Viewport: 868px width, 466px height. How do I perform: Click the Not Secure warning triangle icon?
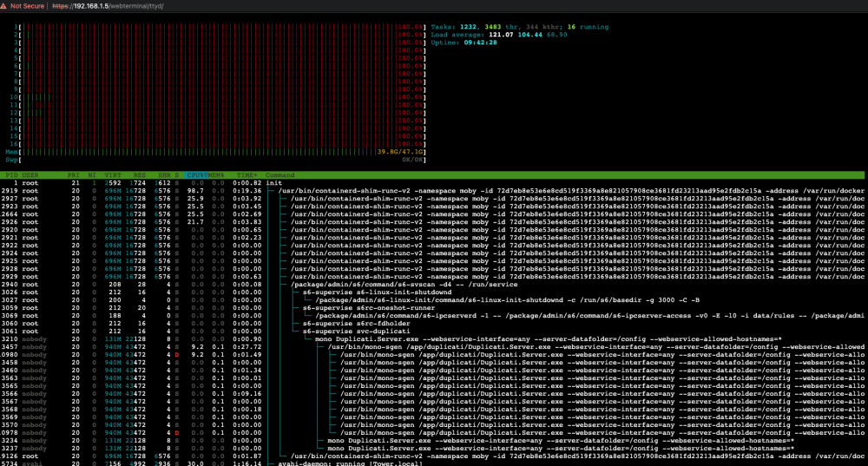click(x=3, y=6)
